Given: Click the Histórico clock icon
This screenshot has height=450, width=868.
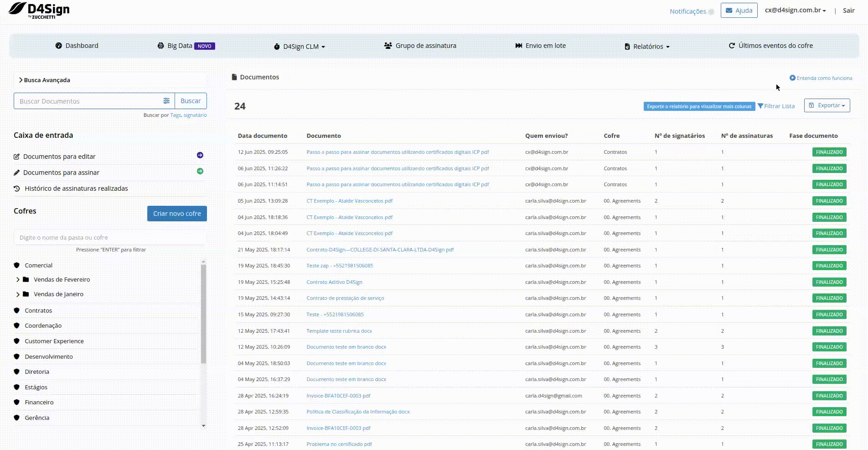Looking at the screenshot, I should pos(17,188).
